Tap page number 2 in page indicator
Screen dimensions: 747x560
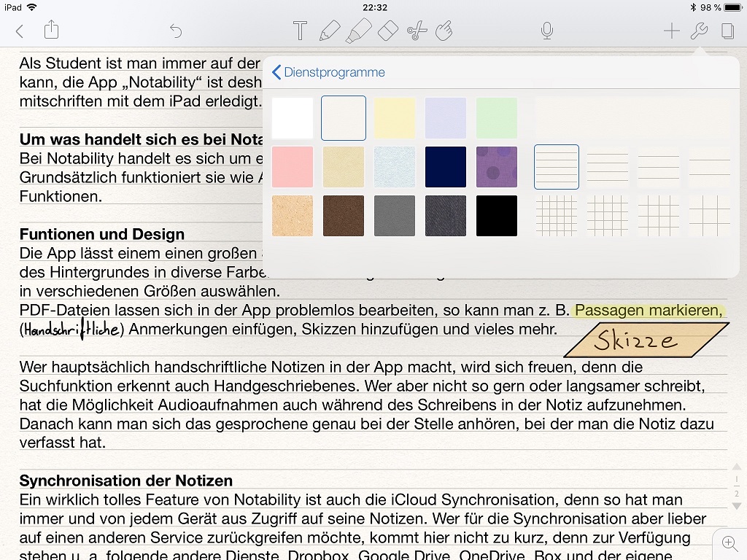(x=737, y=494)
